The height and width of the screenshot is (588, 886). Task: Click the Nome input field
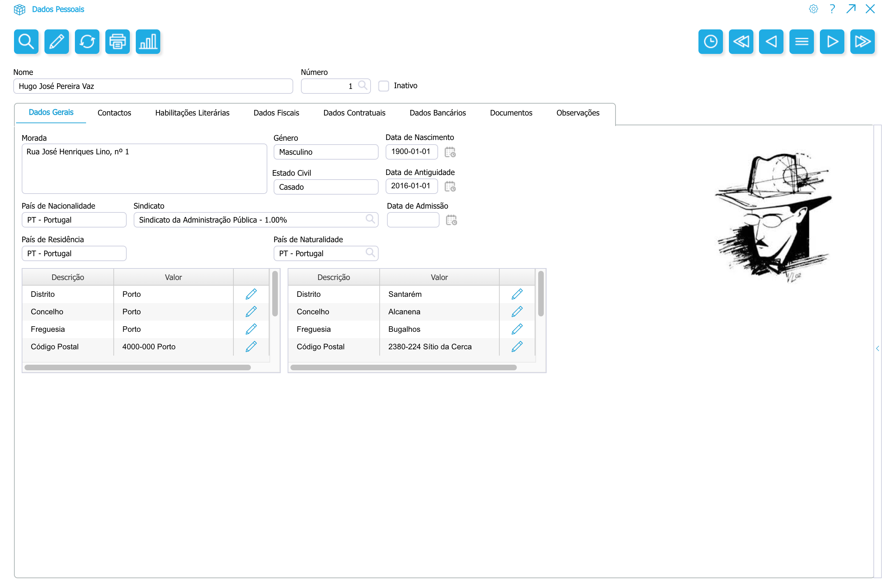153,86
